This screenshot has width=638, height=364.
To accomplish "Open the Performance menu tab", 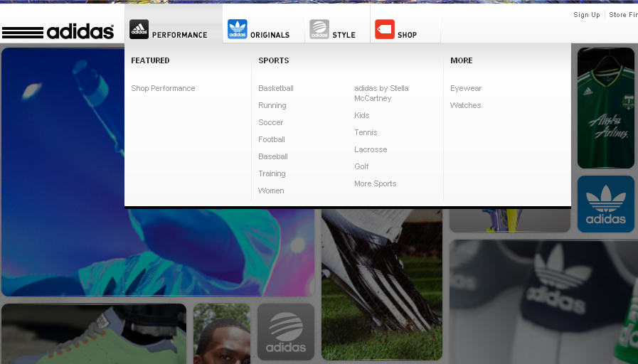I will [179, 35].
